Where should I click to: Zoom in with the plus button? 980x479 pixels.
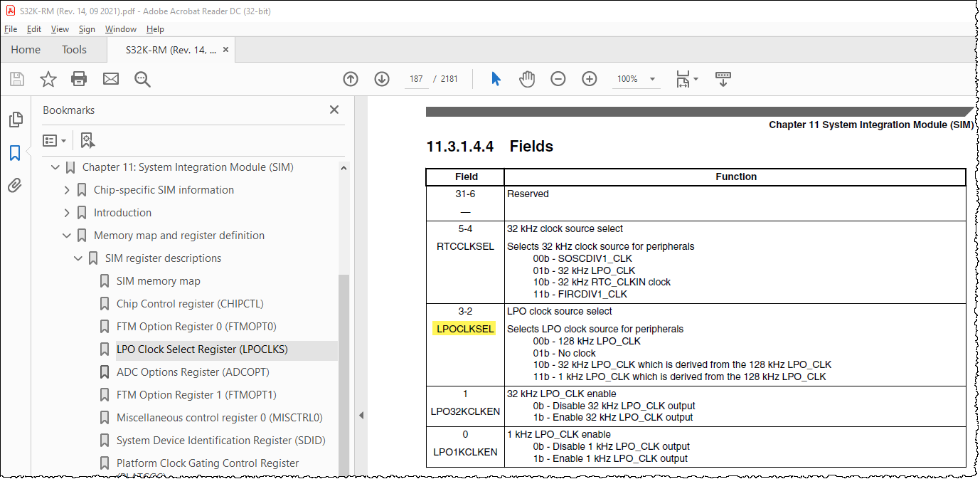(x=590, y=79)
